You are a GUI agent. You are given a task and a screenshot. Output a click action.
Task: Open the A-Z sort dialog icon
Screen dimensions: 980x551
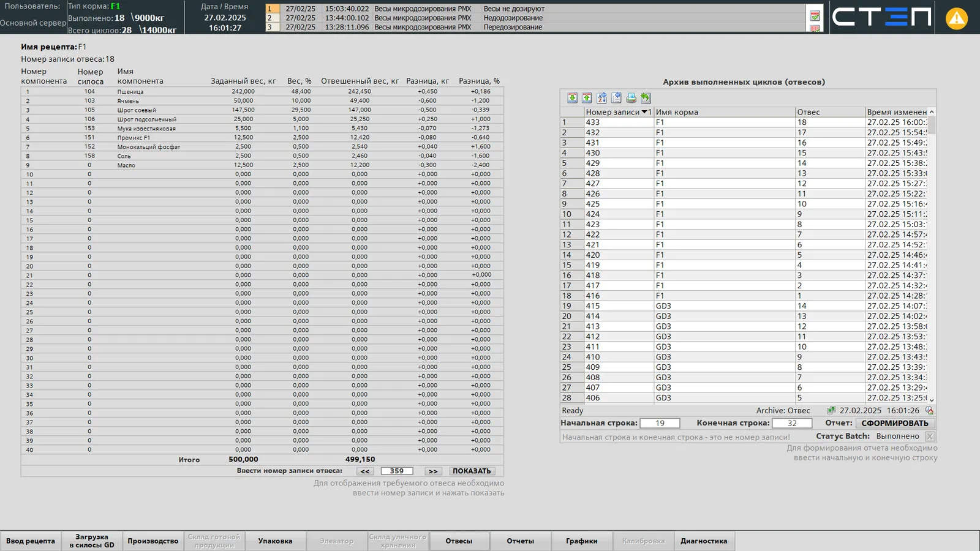tap(601, 98)
